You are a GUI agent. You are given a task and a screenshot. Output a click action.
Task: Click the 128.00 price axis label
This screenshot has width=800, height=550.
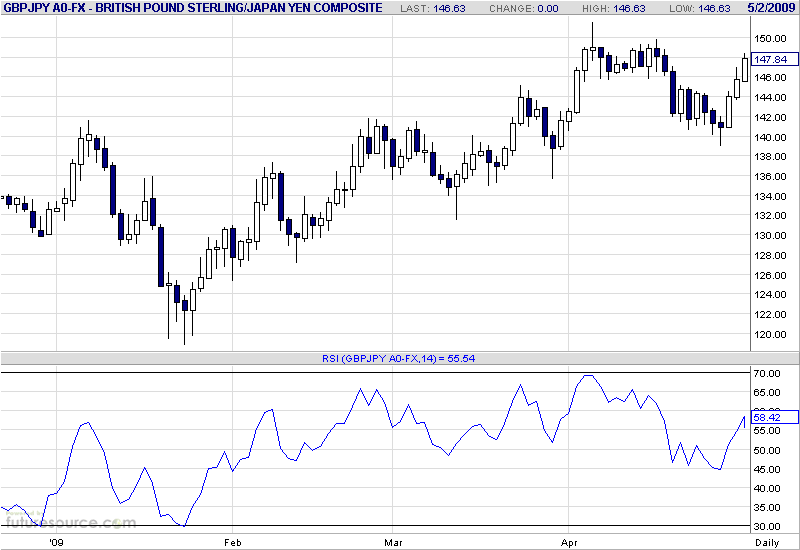(x=770, y=256)
